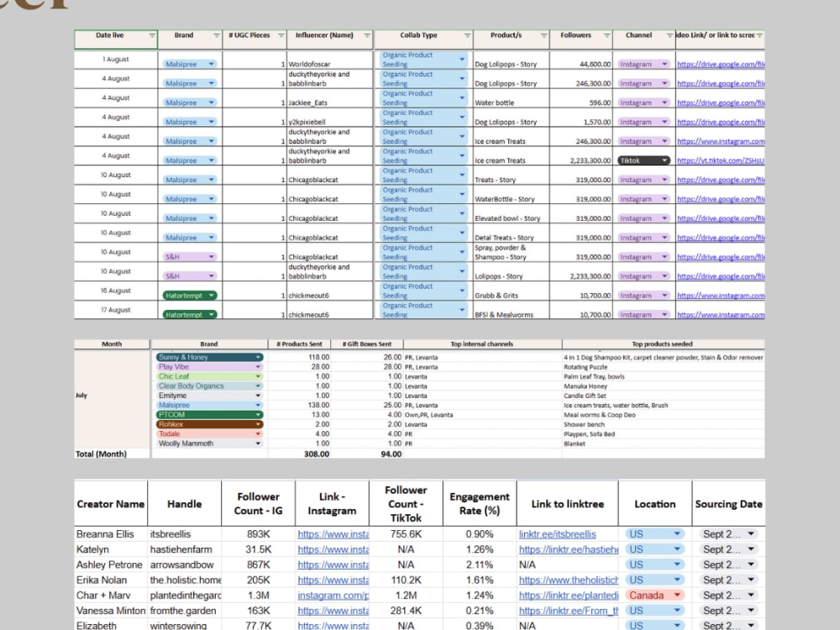Open the Sourcing Date dropdown for Katelyn
840x630 pixels.
pos(751,549)
